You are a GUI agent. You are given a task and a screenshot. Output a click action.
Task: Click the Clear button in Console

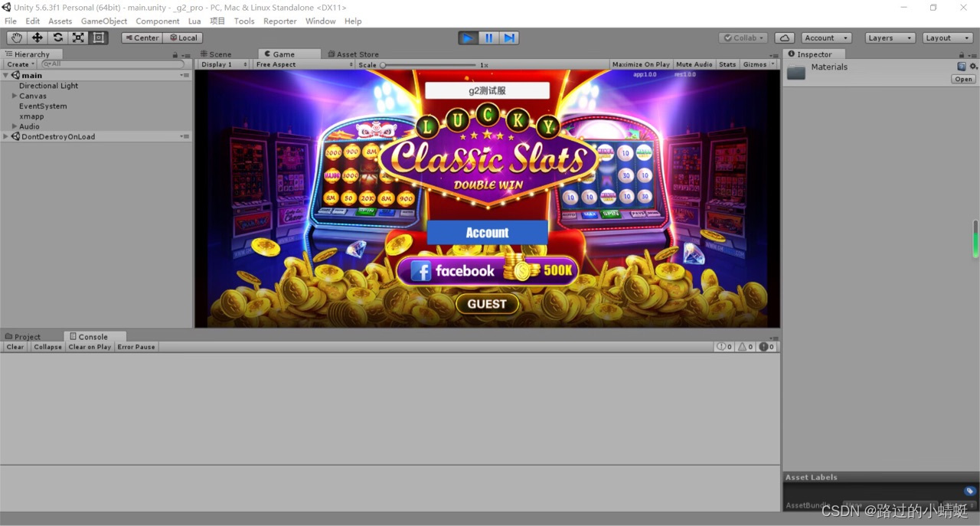[15, 347]
